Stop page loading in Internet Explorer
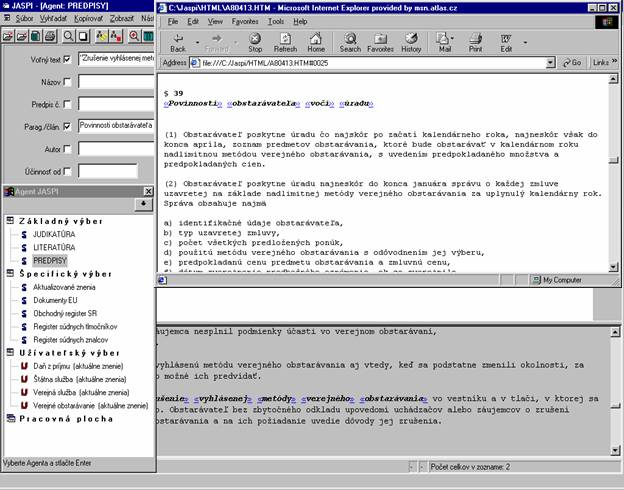Viewport: 624px width, 490px height. 255,43
